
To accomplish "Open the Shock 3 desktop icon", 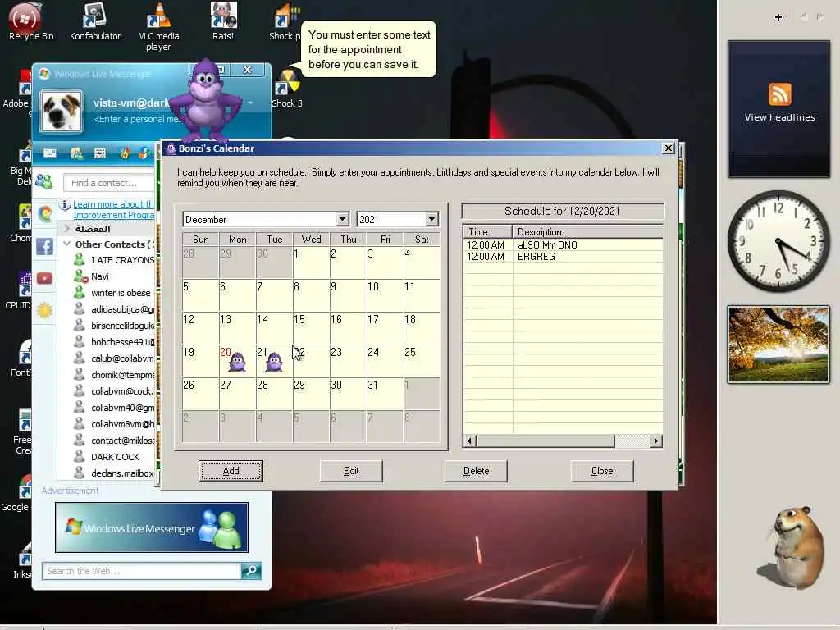I will [287, 89].
